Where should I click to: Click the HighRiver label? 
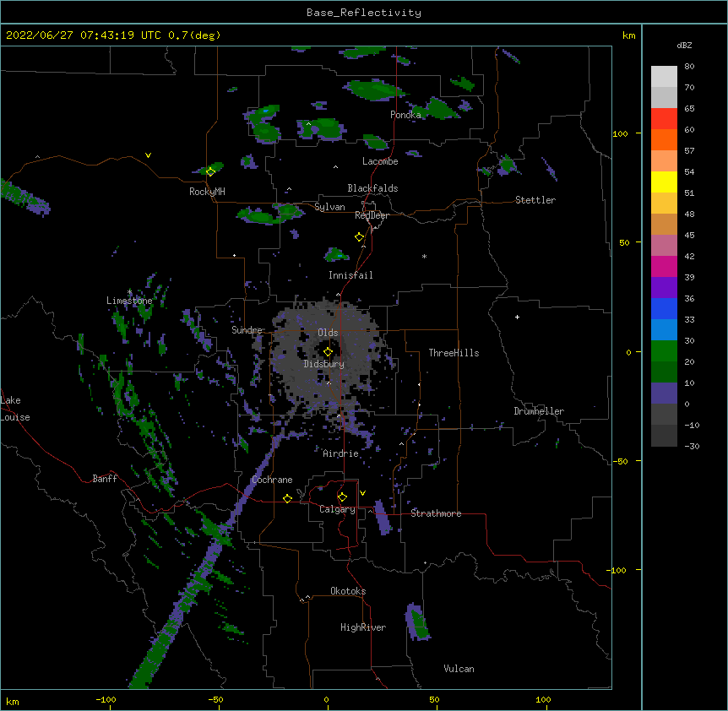click(363, 627)
